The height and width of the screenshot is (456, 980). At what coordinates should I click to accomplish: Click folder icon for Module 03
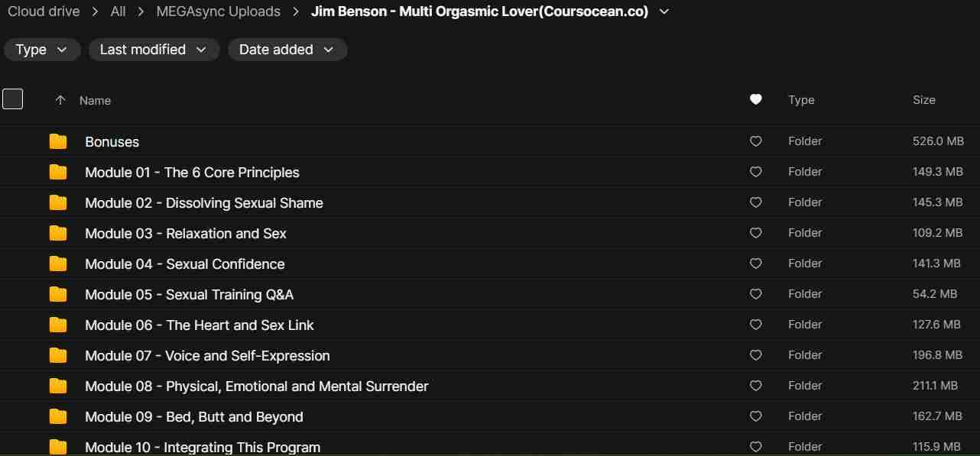[x=58, y=233]
